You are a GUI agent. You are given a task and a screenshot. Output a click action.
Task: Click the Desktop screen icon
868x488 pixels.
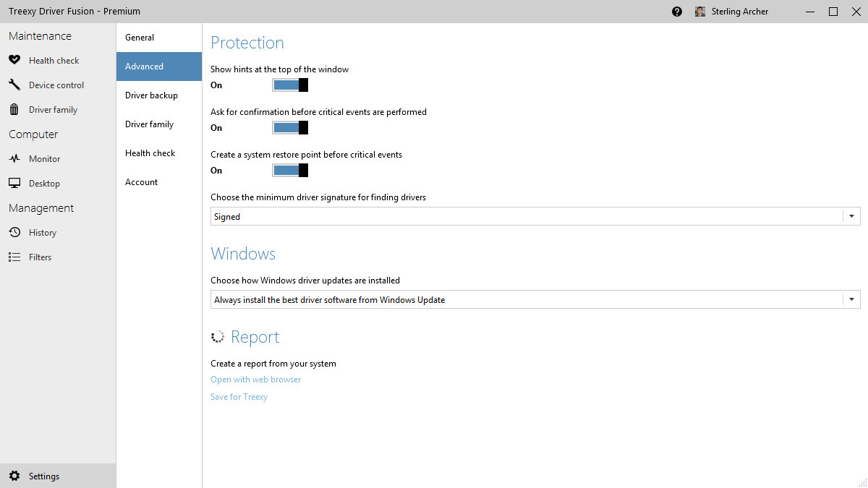[14, 183]
